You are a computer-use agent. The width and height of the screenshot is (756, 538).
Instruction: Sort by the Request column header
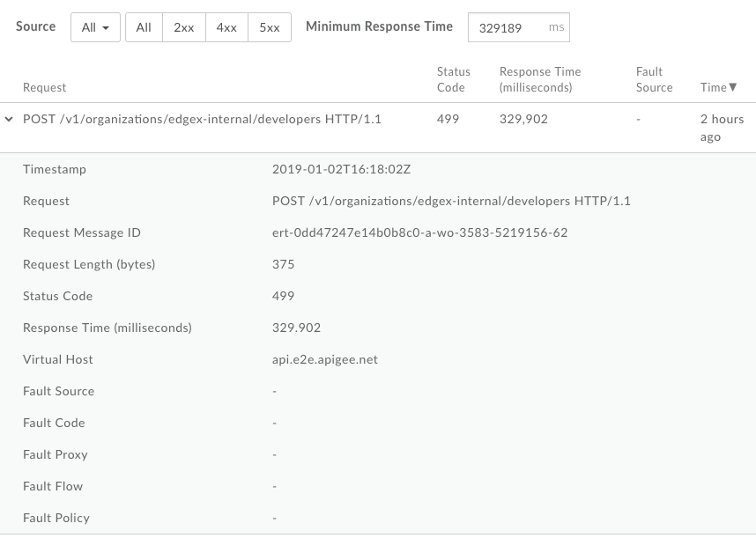(x=45, y=87)
